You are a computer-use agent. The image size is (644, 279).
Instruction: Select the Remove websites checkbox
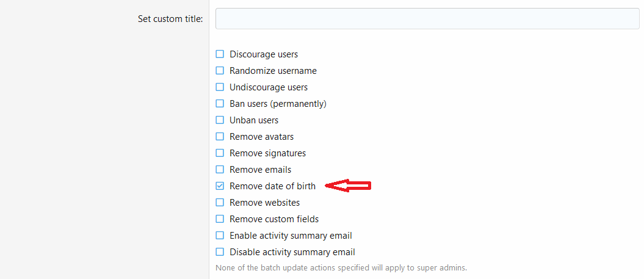click(220, 203)
